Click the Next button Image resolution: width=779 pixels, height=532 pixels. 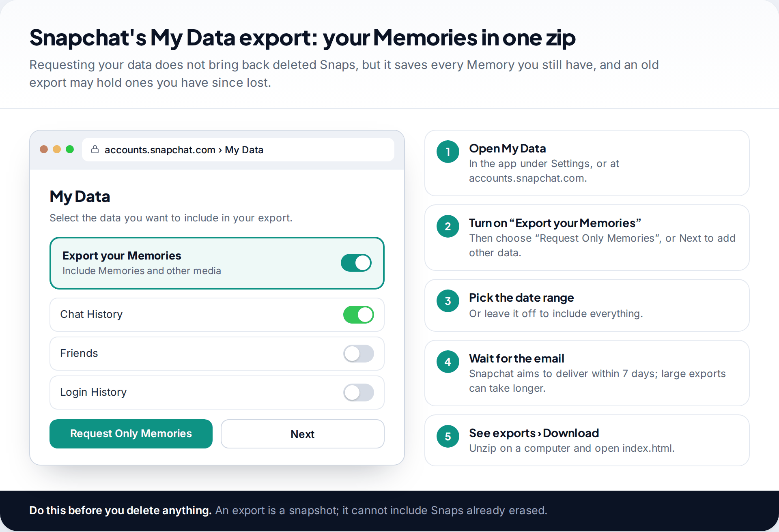(x=303, y=434)
